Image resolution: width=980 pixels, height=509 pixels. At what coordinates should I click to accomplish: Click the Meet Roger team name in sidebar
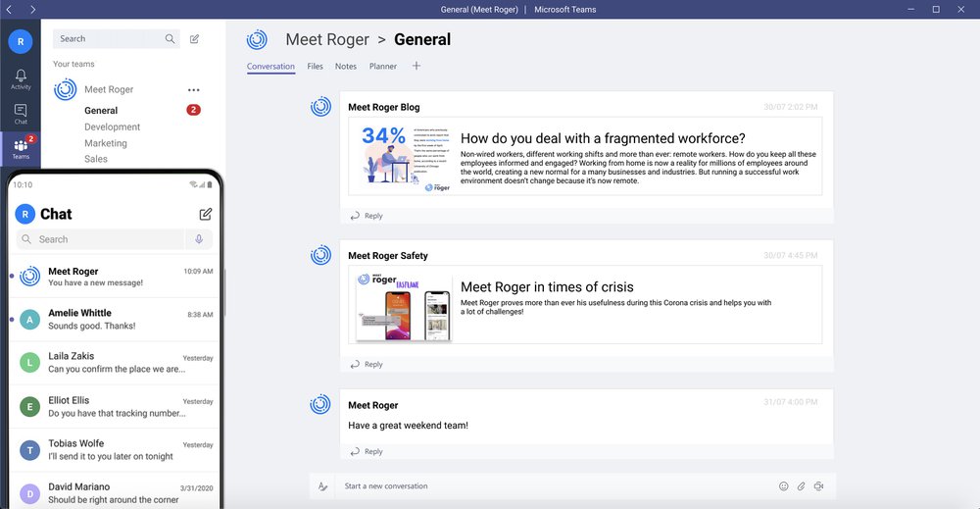point(109,89)
